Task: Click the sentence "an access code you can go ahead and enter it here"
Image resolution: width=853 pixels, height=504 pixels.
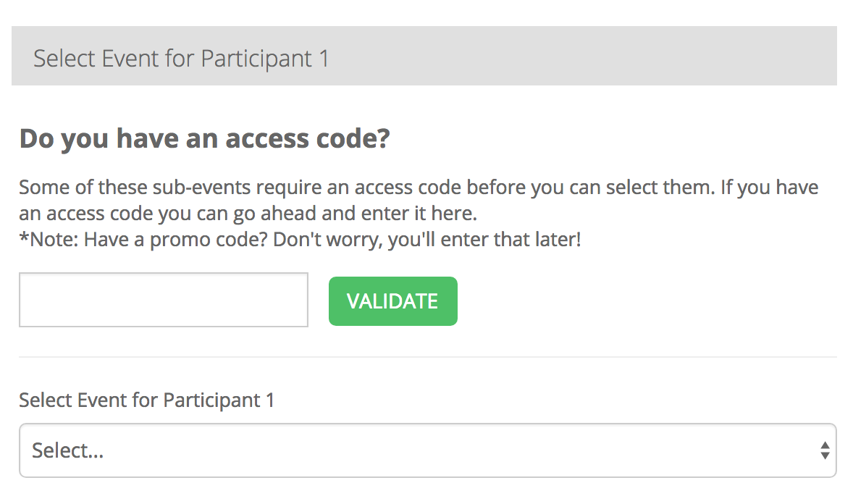Action: [248, 214]
